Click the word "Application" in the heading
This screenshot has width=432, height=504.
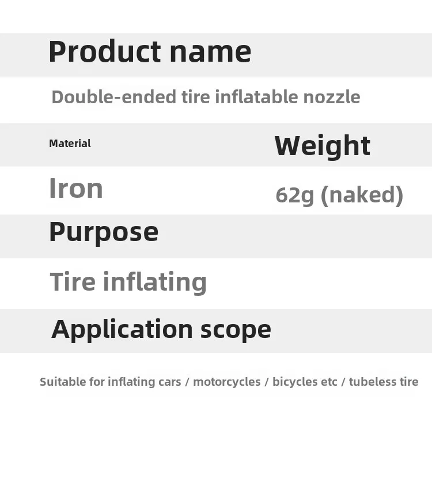pyautogui.click(x=122, y=329)
